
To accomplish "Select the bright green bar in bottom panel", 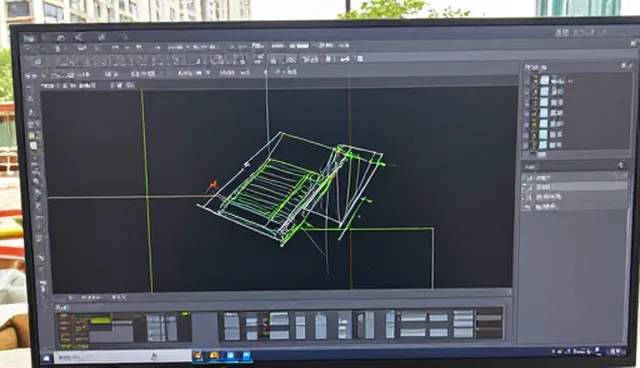I will 100,321.
